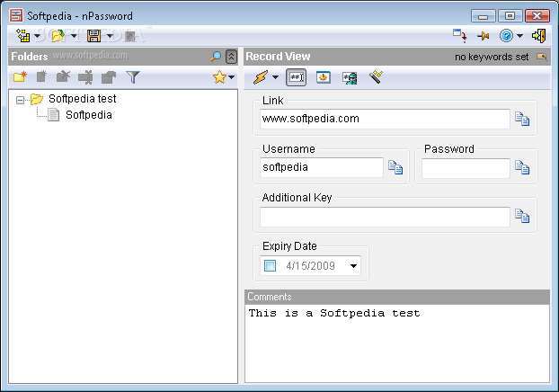Click the spy agent icon in Record View toolbar

[350, 77]
